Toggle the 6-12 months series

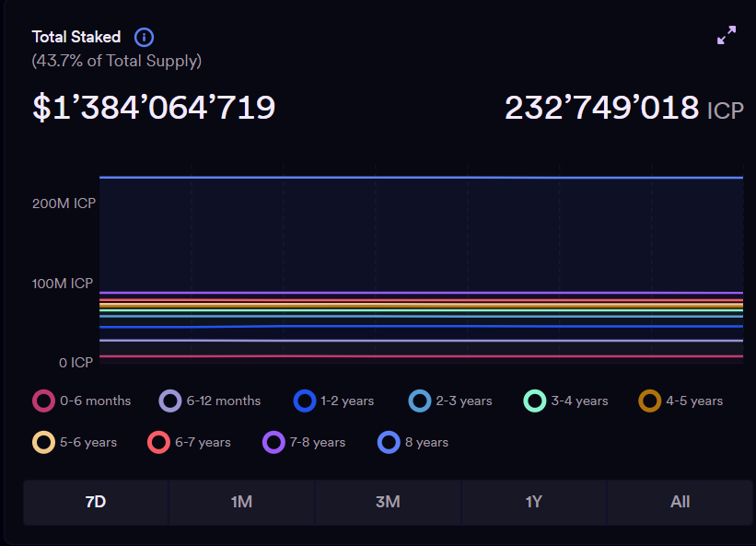(210, 401)
